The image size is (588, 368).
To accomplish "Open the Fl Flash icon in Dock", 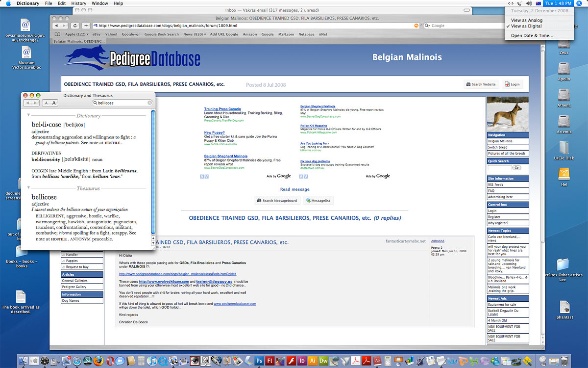I will [270, 362].
